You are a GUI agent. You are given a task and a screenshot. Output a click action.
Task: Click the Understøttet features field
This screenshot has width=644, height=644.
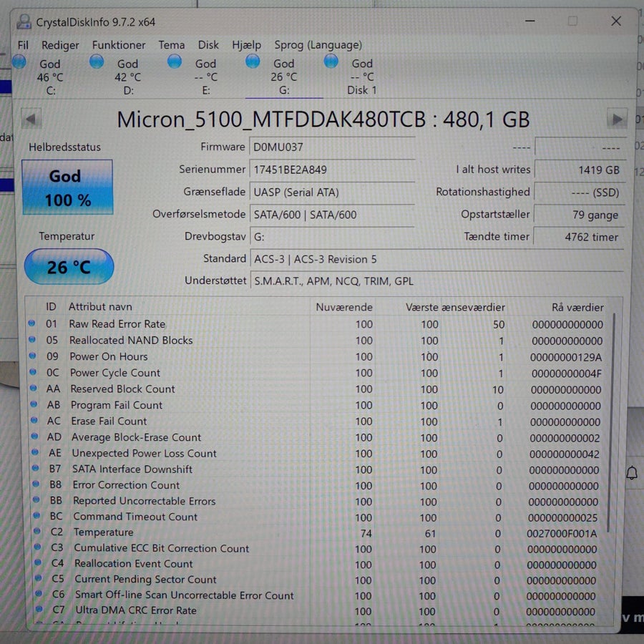tap(436, 281)
